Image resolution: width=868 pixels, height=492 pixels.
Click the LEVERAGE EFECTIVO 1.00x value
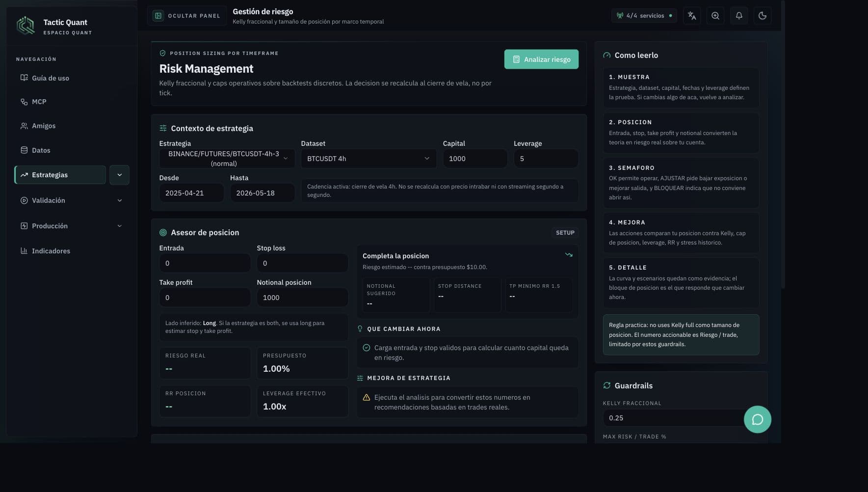point(274,407)
